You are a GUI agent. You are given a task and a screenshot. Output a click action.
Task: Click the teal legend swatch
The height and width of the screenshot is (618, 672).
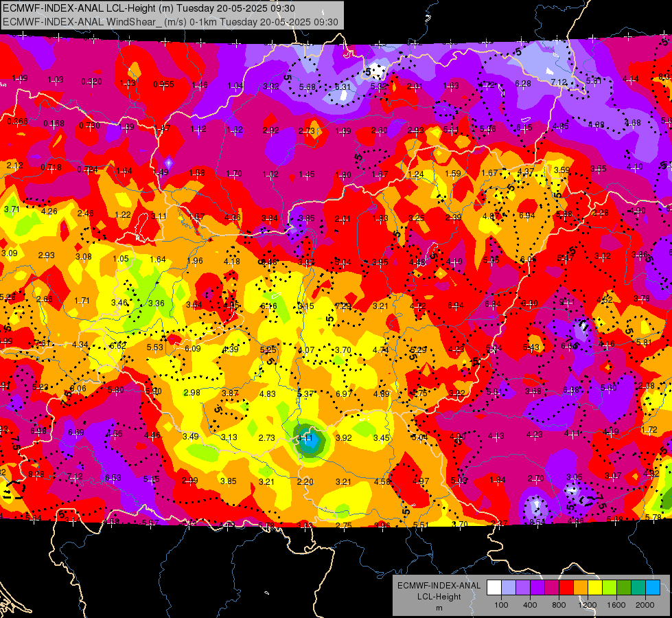638,588
